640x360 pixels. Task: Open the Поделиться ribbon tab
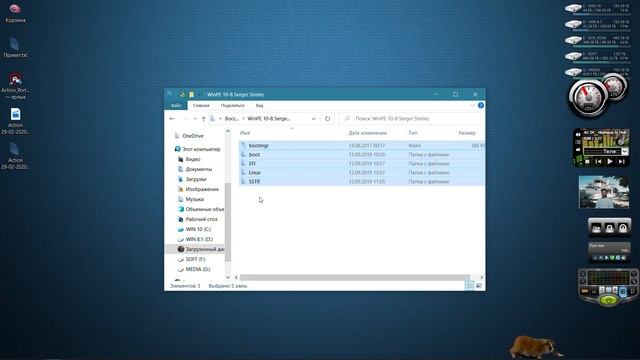coord(232,105)
